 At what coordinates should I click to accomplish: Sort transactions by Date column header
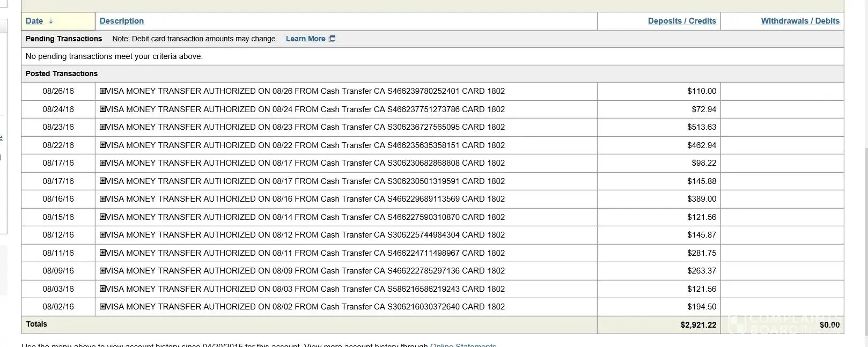[34, 21]
